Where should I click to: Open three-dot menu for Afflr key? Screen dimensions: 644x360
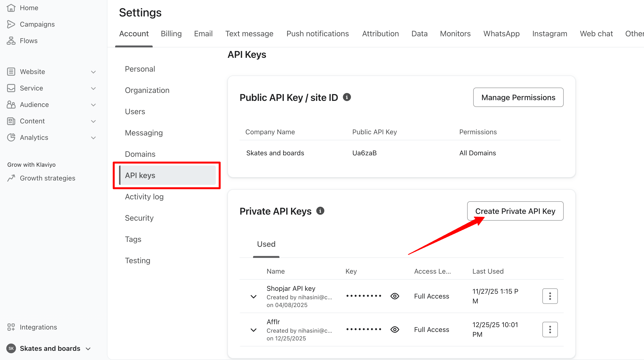(x=550, y=330)
